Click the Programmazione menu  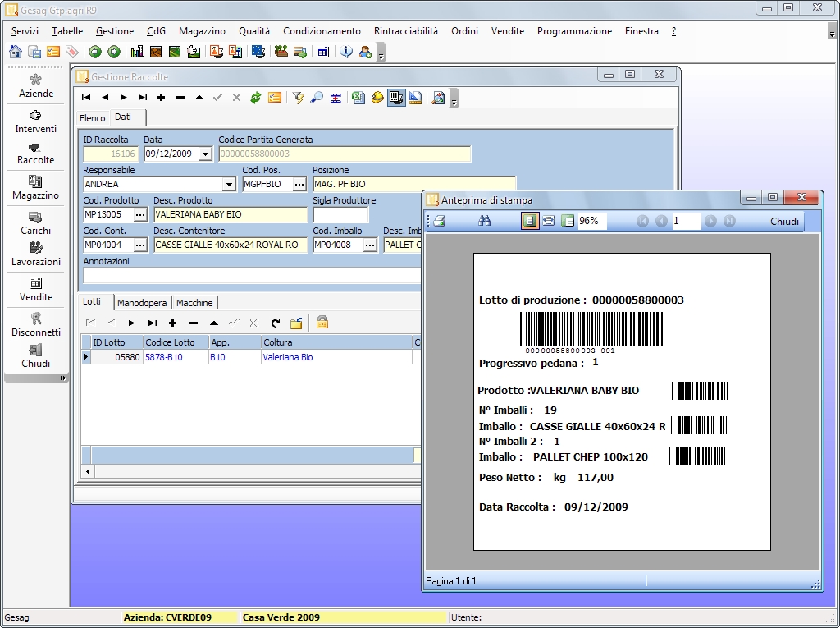[574, 31]
